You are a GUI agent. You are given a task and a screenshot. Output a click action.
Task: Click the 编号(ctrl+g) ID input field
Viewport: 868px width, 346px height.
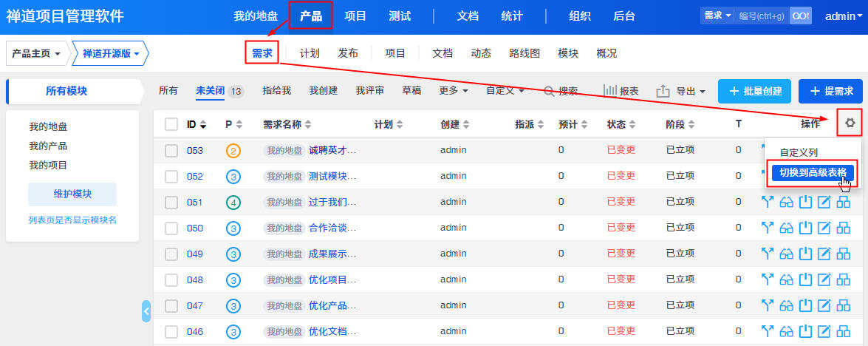tap(762, 16)
